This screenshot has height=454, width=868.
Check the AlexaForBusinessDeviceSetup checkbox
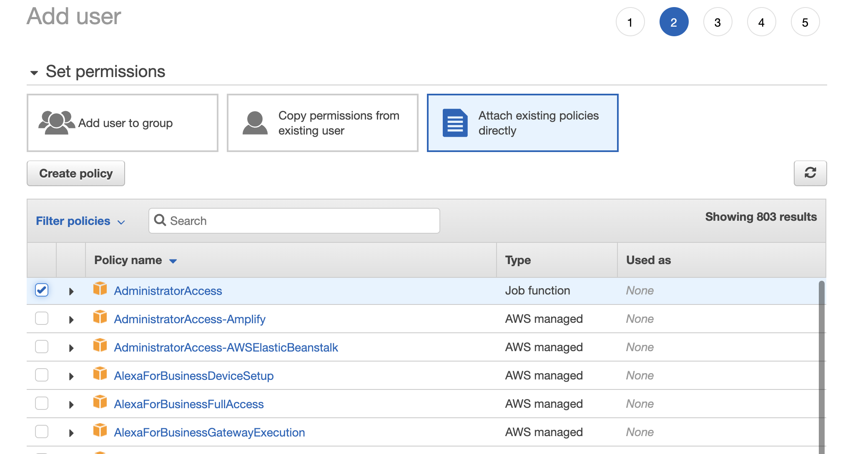[x=42, y=375]
